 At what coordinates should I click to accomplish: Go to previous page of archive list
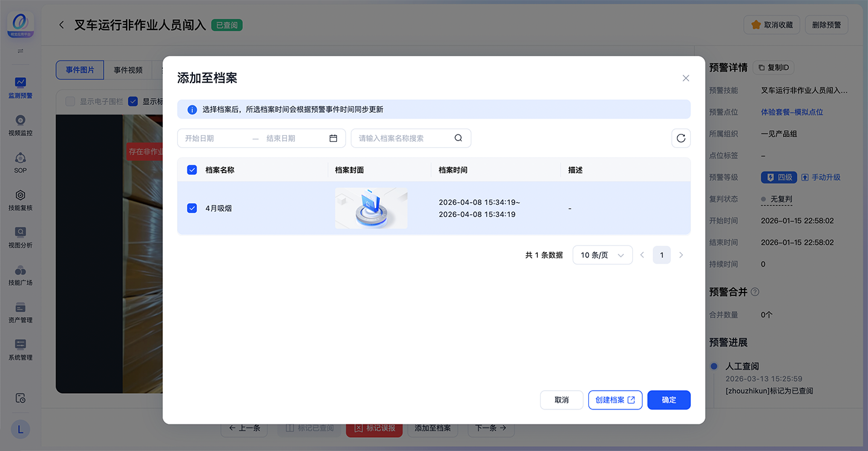[642, 255]
